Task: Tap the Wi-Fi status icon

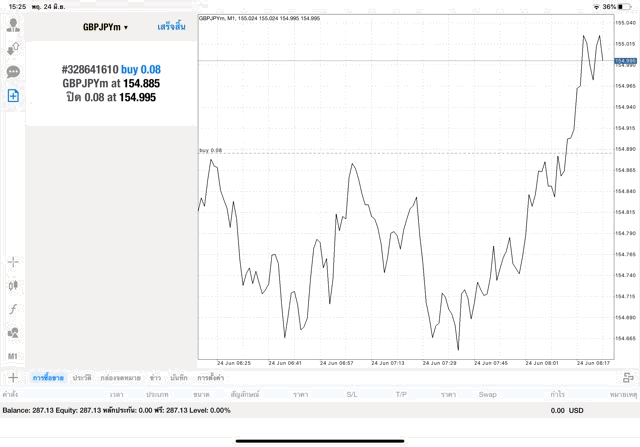Action: pyautogui.click(x=596, y=7)
